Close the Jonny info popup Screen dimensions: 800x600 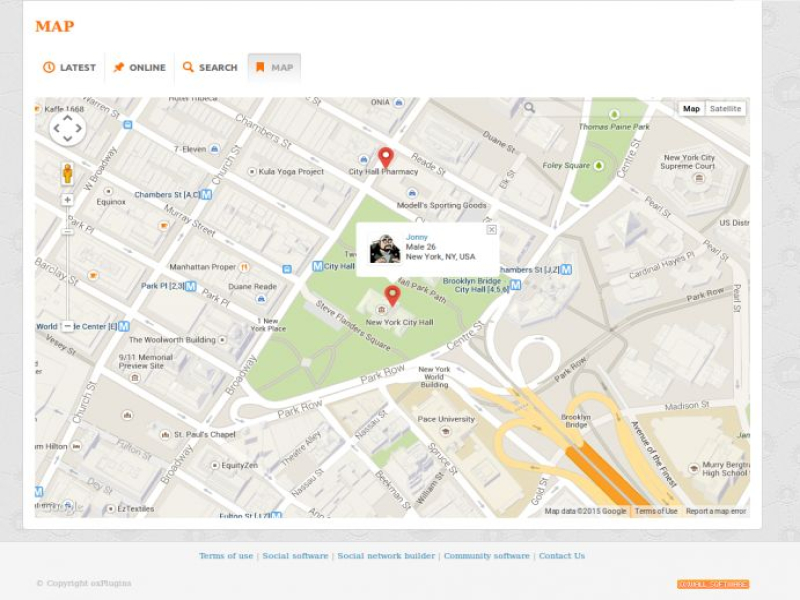coord(491,230)
